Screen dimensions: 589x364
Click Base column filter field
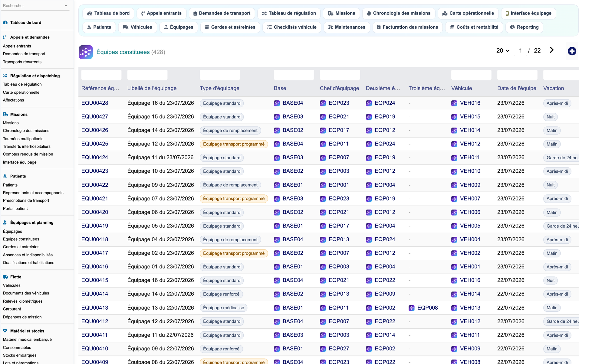[294, 75]
